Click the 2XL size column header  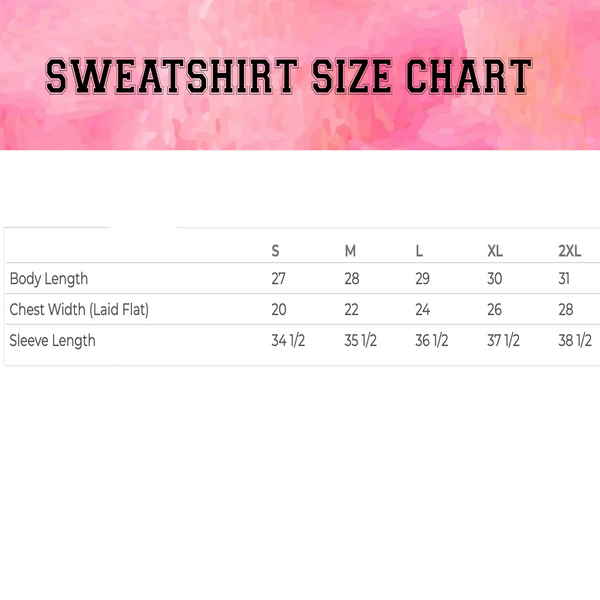tap(569, 250)
